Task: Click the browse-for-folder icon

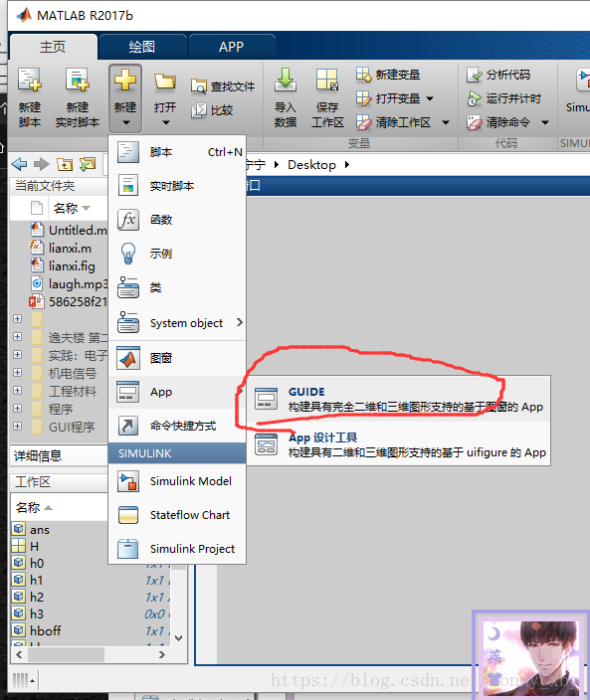Action: [x=88, y=164]
